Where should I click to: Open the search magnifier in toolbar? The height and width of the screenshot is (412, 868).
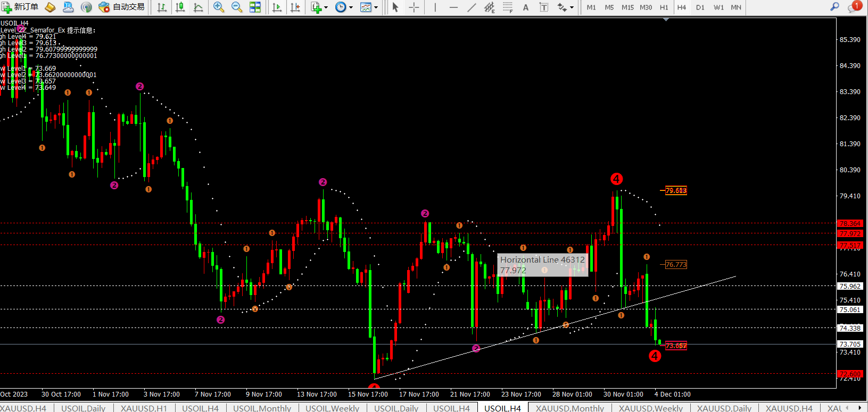(x=834, y=7)
